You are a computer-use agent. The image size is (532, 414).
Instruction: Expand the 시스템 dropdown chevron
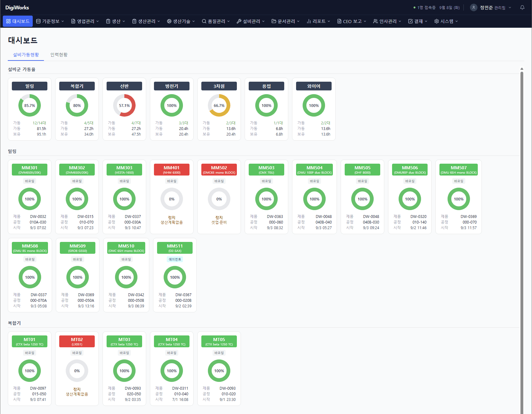click(457, 21)
